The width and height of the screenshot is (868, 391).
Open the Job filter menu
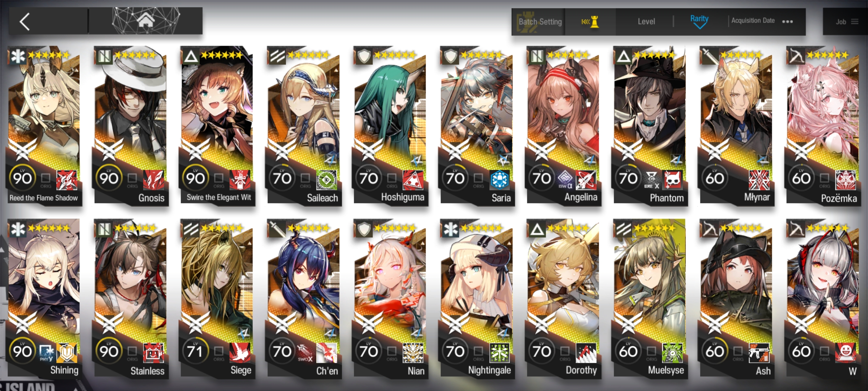coord(846,22)
